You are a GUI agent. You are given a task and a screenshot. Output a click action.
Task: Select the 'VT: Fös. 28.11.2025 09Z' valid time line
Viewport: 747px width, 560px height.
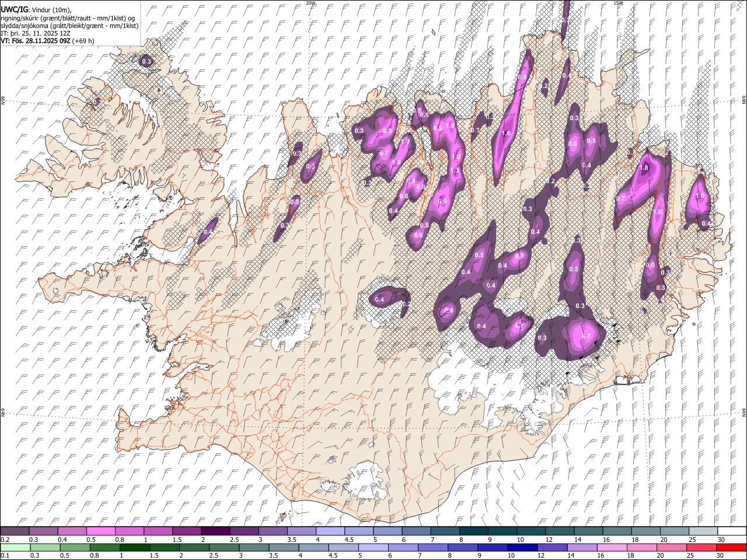point(36,41)
